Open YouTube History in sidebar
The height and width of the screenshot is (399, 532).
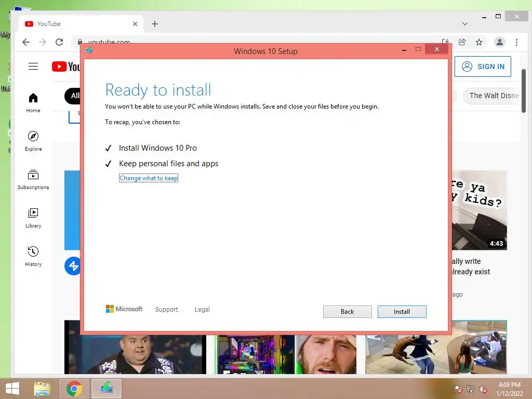tap(33, 256)
